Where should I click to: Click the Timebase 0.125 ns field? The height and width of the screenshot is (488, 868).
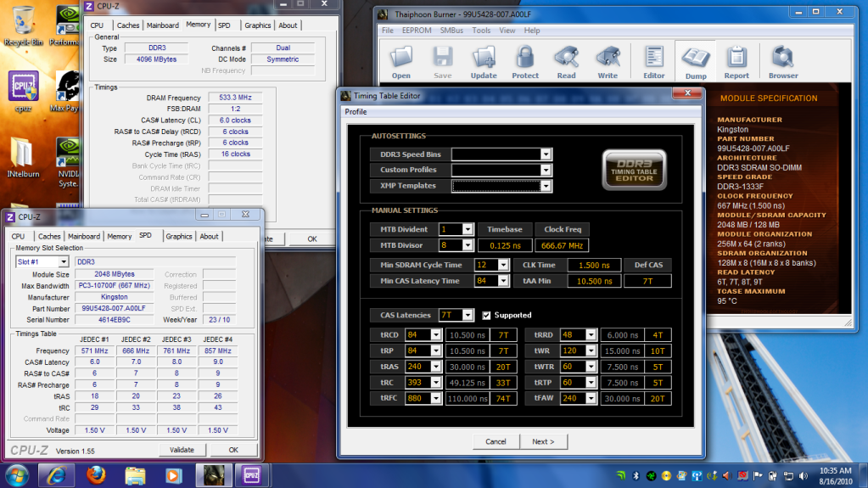505,245
